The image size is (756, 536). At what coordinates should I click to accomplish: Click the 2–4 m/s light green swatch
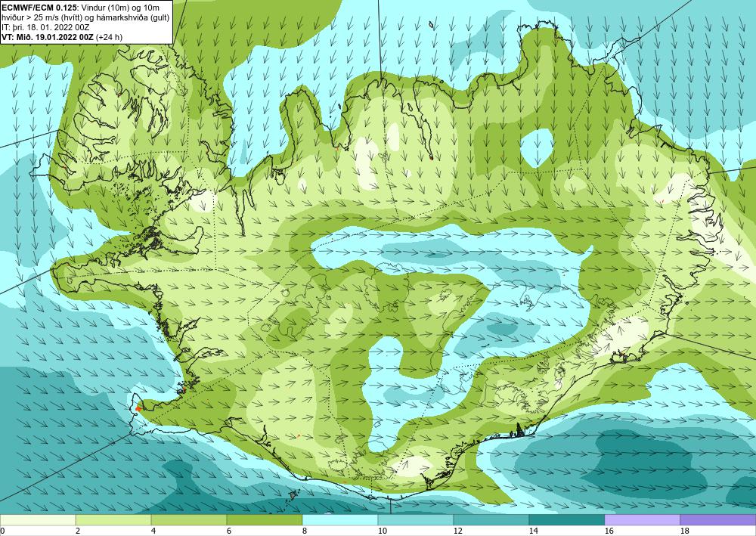(x=113, y=520)
